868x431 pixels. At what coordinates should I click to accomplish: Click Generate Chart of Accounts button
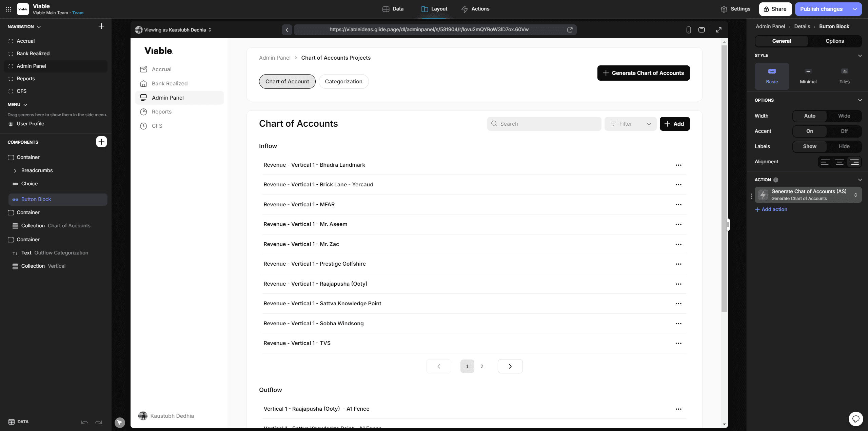(x=643, y=73)
